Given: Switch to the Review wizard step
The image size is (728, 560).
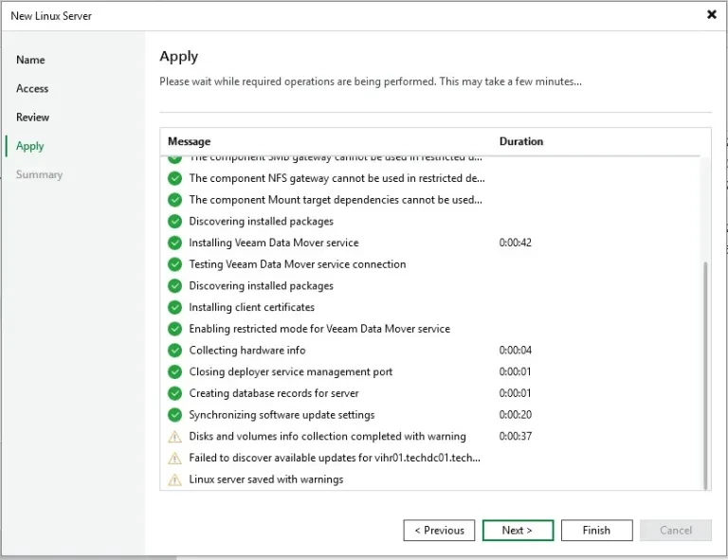Looking at the screenshot, I should 32,117.
